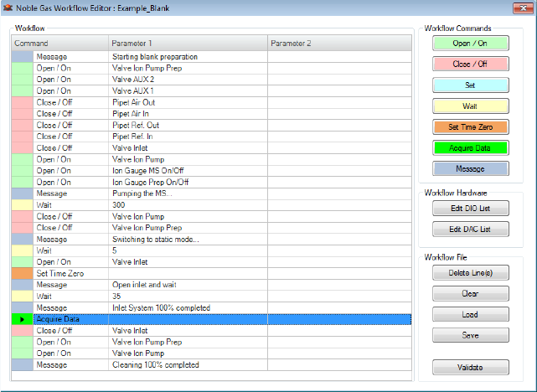The width and height of the screenshot is (537, 392).
Task: Select the "Ion Gauge Prep On/Off" cell
Action: 188,182
